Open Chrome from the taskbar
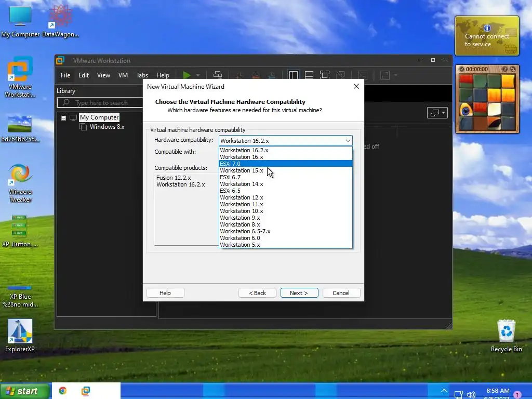This screenshot has width=532, height=399. [x=63, y=391]
